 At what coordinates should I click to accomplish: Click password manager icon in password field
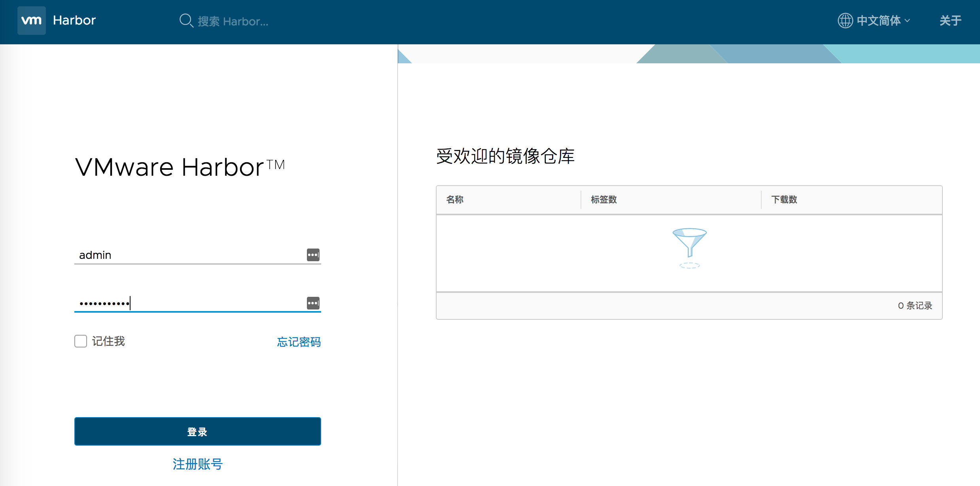(x=313, y=303)
